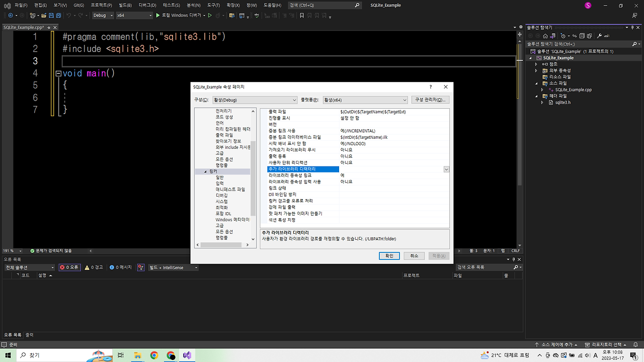644x362 pixels.
Task: Click the bookmark icon in toolbar
Action: 301,15
